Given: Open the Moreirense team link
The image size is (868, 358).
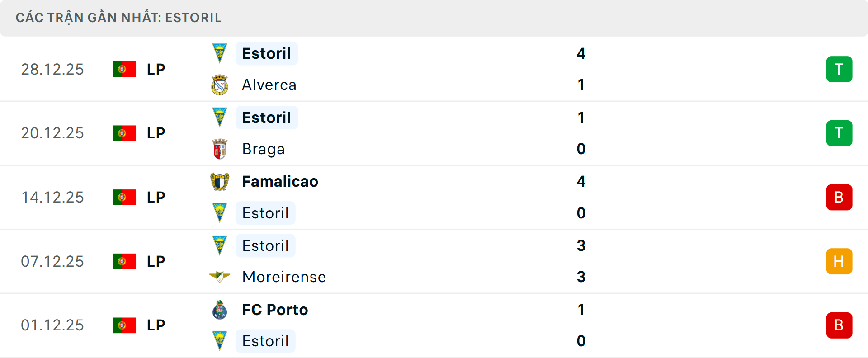Looking at the screenshot, I should (x=284, y=277).
